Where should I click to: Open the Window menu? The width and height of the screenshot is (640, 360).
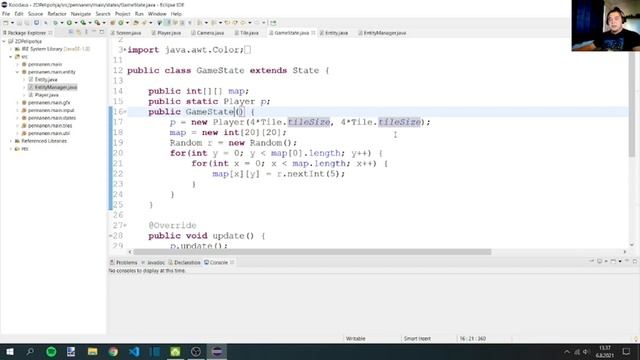[157, 14]
